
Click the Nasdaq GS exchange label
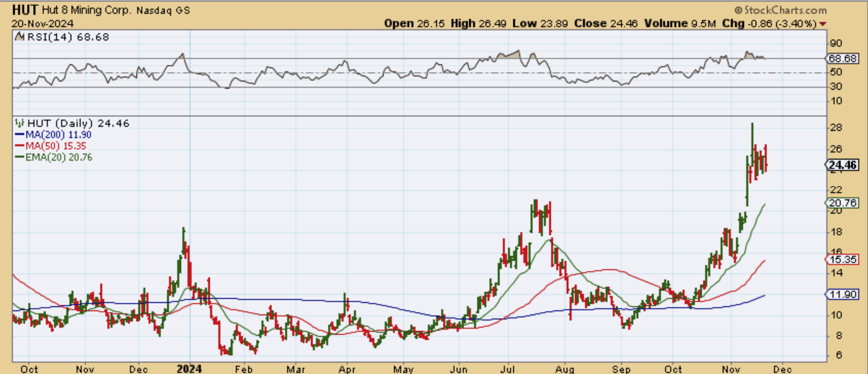coord(163,10)
